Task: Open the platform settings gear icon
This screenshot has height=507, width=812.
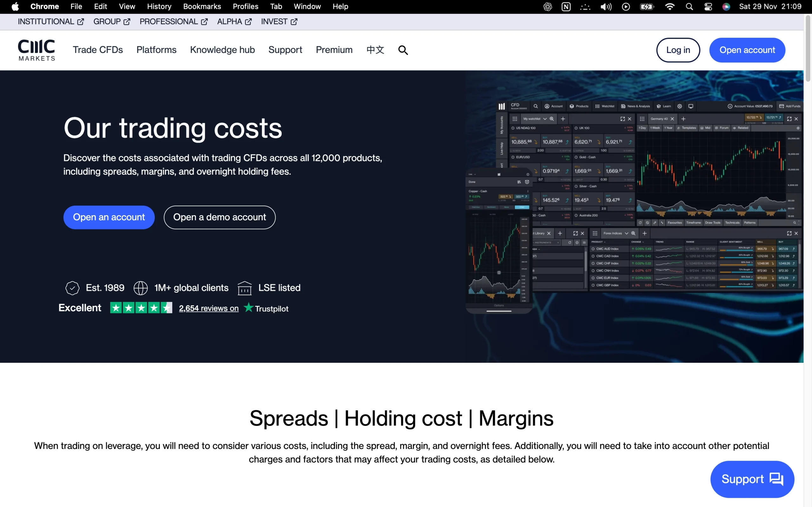Action: 680,106
